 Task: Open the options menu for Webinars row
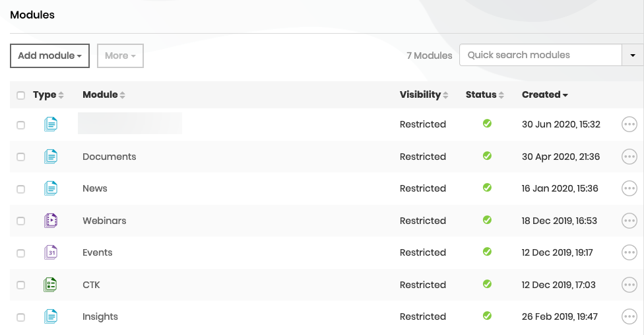pyautogui.click(x=629, y=221)
